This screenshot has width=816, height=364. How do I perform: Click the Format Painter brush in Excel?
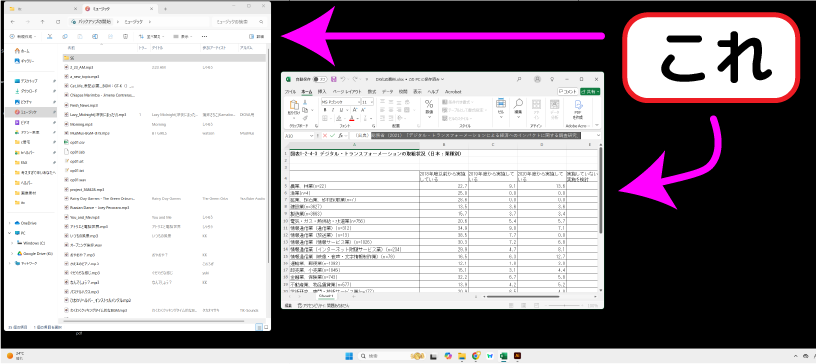click(304, 118)
